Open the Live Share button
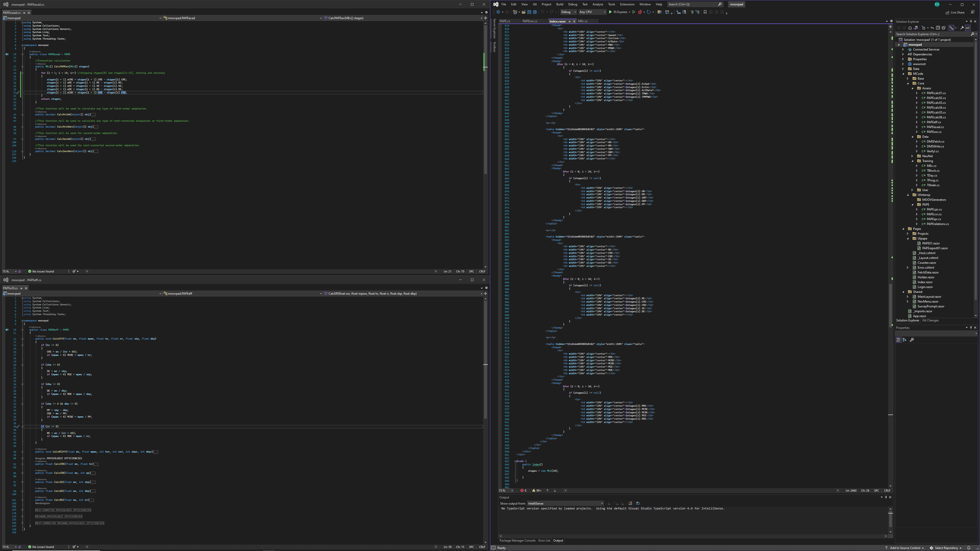Image resolution: width=980 pixels, height=551 pixels. (955, 12)
